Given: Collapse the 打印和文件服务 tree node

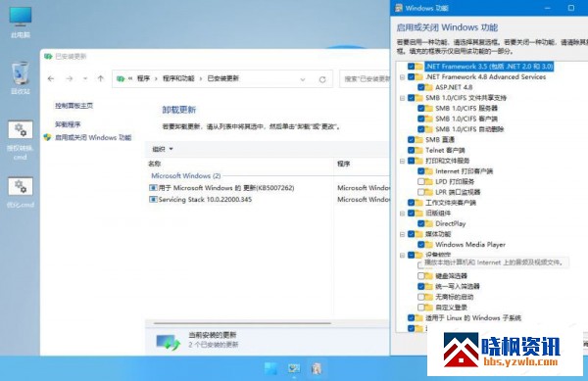Looking at the screenshot, I should coord(402,161).
